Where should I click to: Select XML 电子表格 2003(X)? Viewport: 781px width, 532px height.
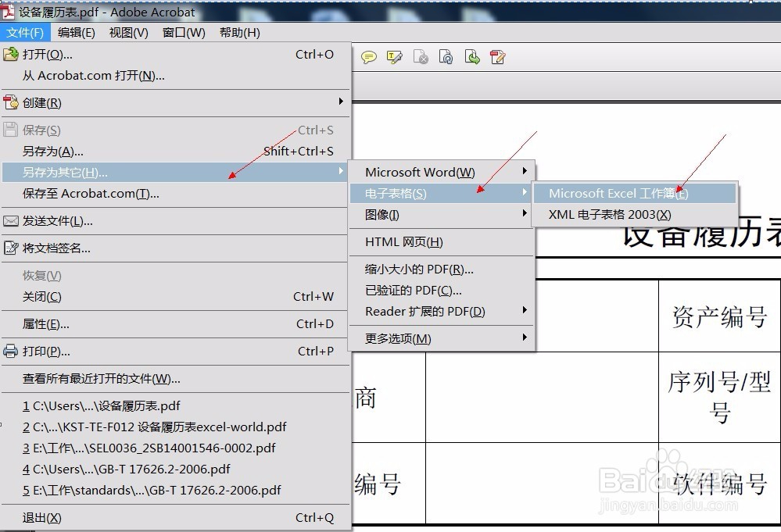tap(635, 215)
